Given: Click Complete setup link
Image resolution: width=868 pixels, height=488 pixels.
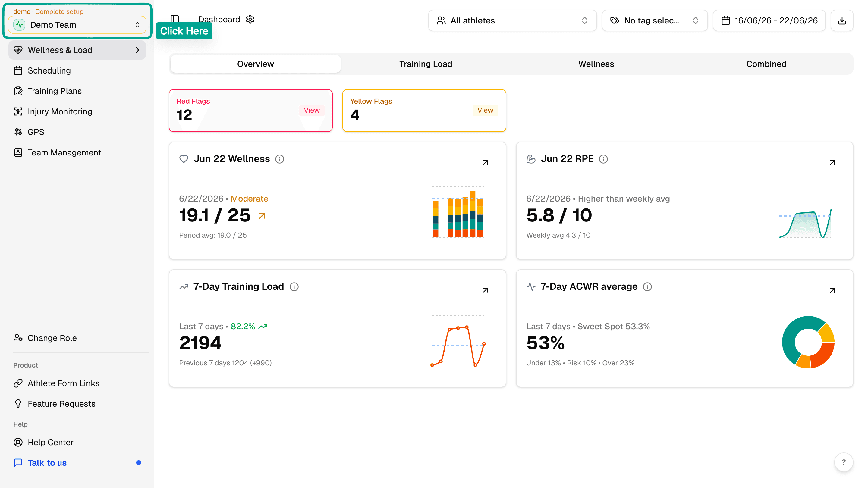Looking at the screenshot, I should point(59,11).
